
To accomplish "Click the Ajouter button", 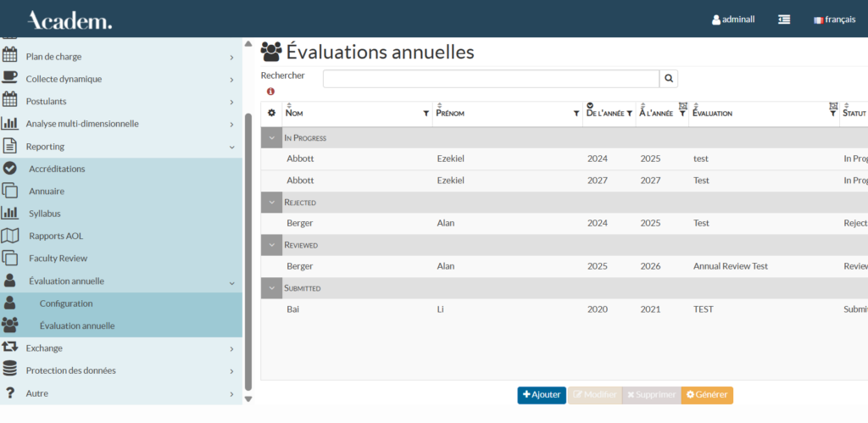I will point(542,395).
